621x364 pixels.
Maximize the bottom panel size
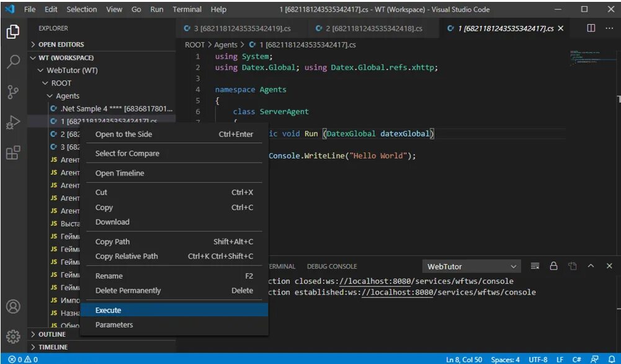[x=591, y=266]
